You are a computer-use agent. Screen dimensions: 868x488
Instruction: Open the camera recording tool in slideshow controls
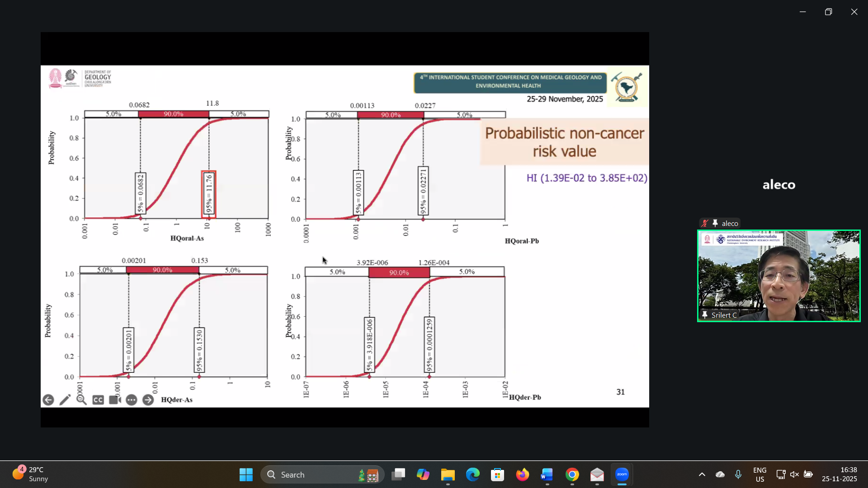(x=114, y=399)
